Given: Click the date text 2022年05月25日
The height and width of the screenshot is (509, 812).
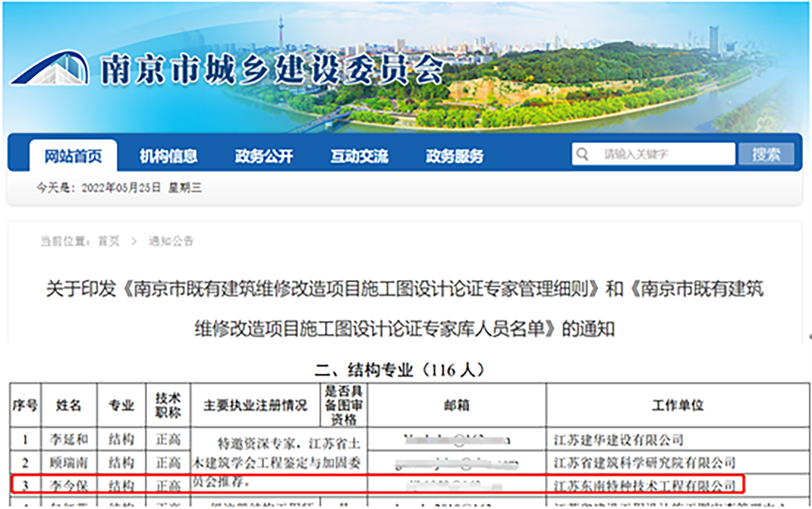Looking at the screenshot, I should click(121, 188).
